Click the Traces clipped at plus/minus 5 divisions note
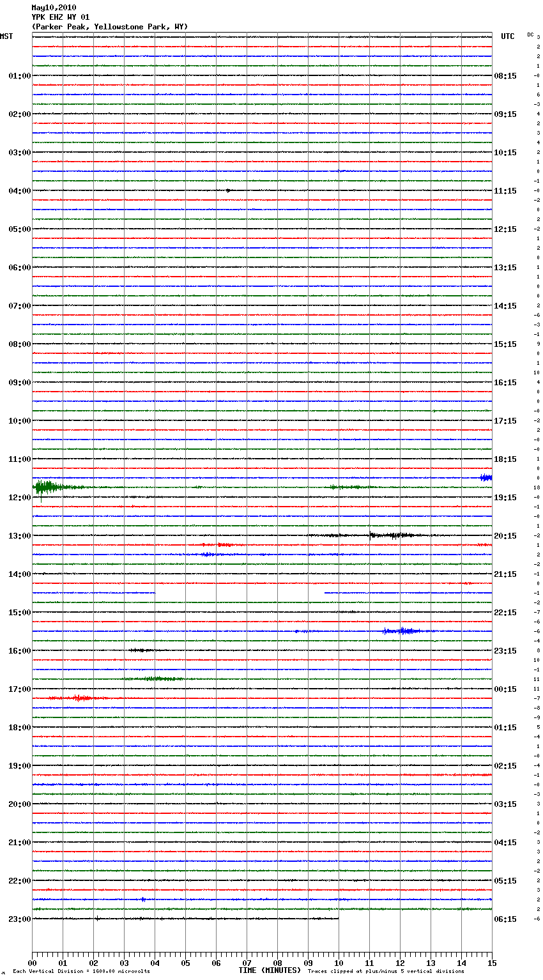The image size is (543, 980). coord(386,971)
